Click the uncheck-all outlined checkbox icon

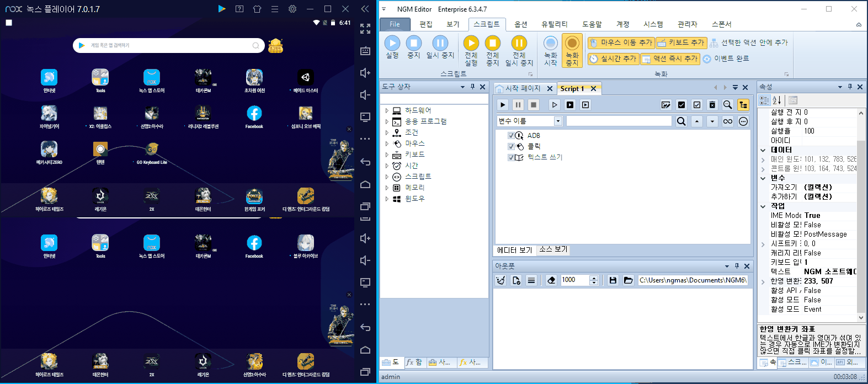697,105
